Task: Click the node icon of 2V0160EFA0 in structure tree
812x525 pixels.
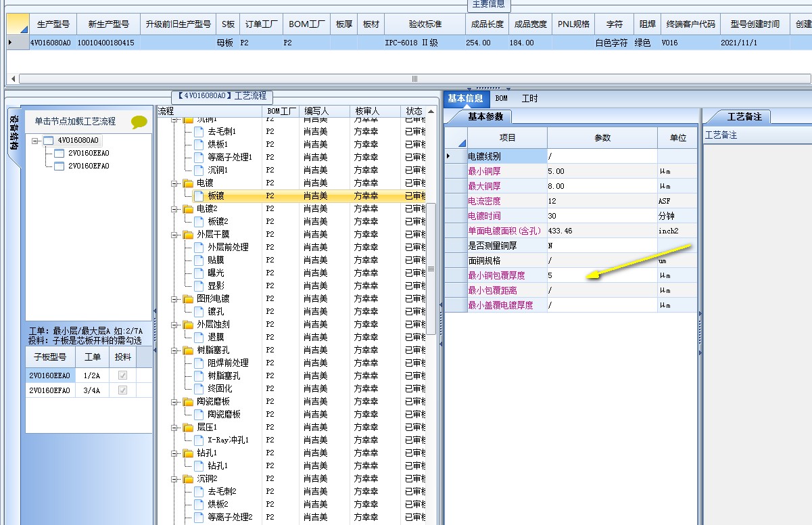Action: click(59, 166)
